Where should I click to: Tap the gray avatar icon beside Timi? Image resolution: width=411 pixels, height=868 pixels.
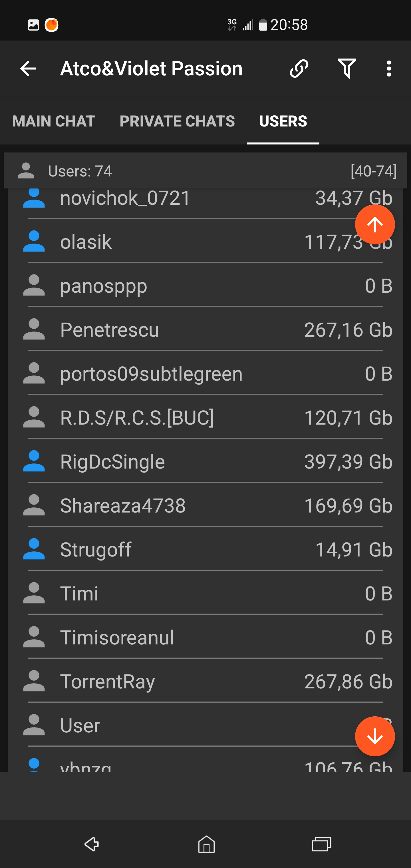(x=34, y=593)
